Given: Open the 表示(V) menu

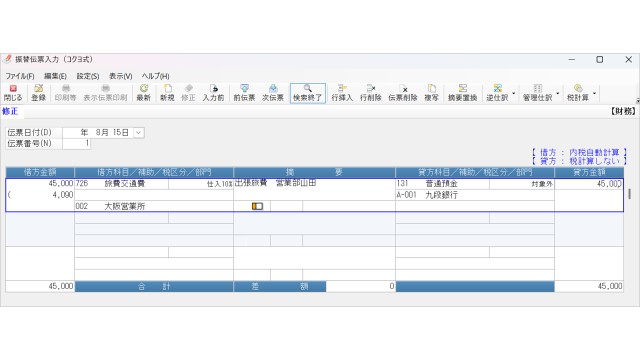Looking at the screenshot, I should (120, 76).
